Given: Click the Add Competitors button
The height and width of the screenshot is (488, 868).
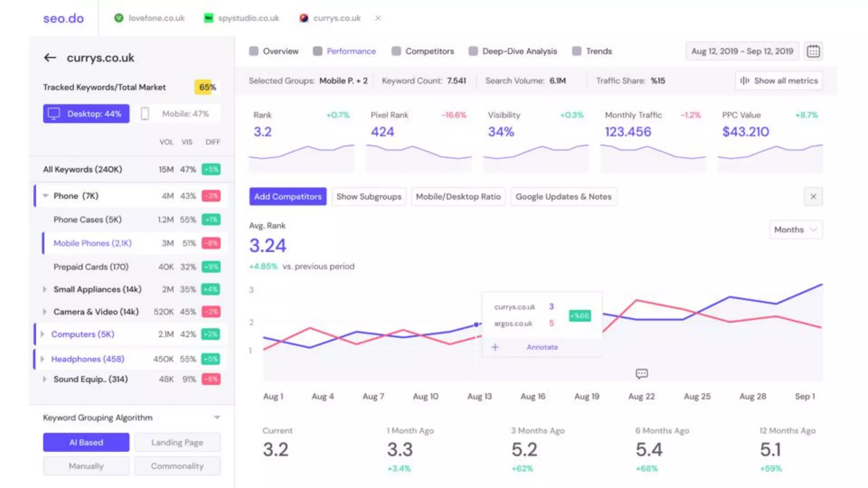Looking at the screenshot, I should pyautogui.click(x=288, y=197).
